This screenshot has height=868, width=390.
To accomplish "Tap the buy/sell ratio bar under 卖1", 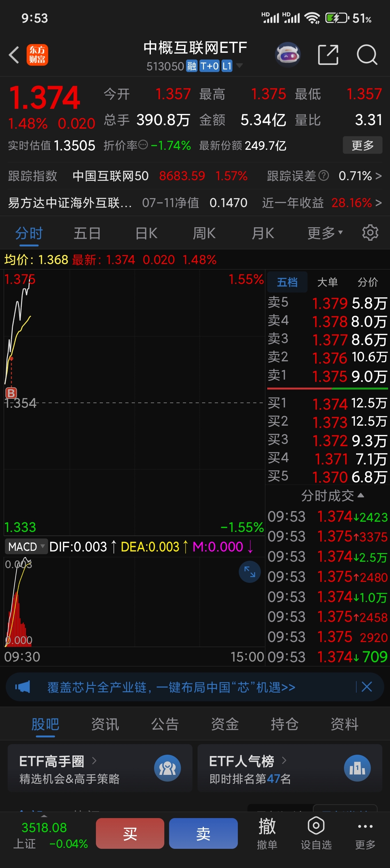I will (327, 389).
